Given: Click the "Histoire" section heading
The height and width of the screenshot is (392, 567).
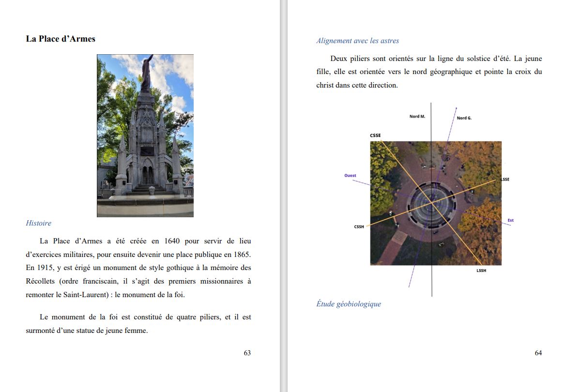Looking at the screenshot, I should 38,223.
